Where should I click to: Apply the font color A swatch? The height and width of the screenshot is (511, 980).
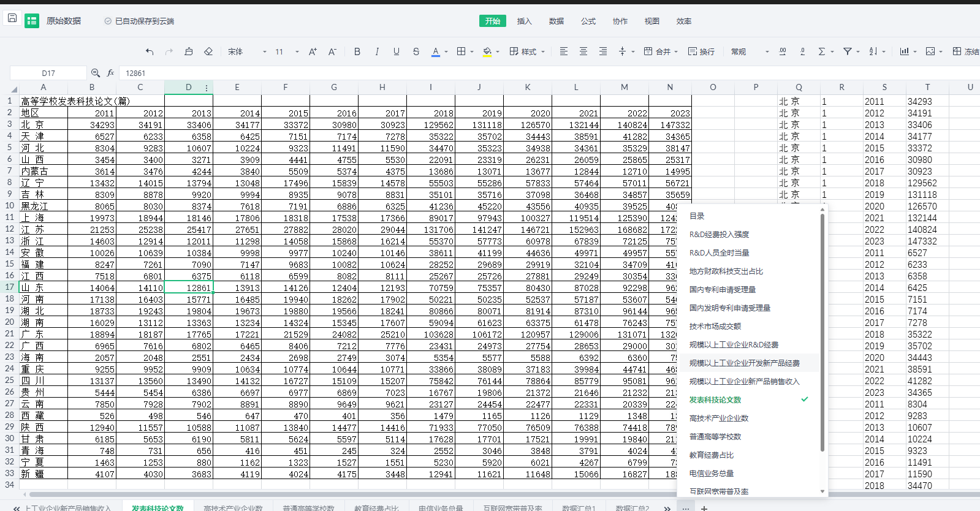tap(436, 51)
